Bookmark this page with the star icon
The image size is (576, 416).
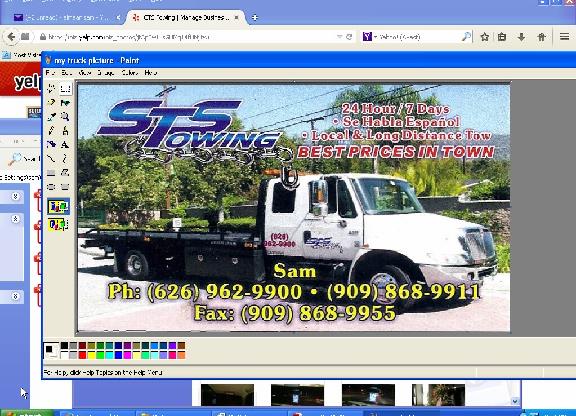[x=485, y=37]
